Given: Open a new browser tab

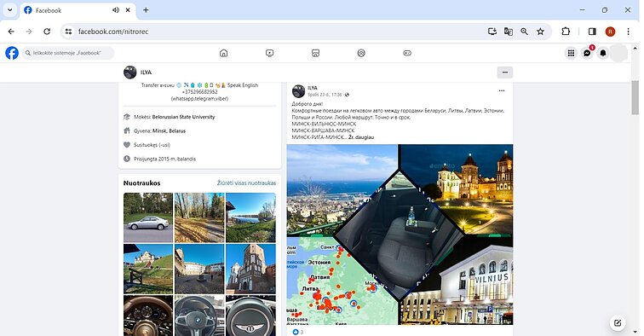Looking at the screenshot, I should point(146,10).
